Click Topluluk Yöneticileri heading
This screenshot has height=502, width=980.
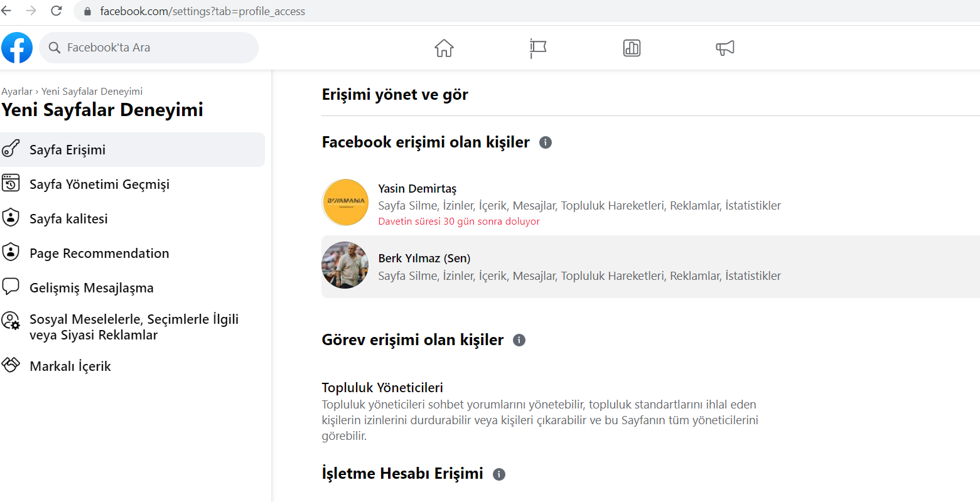click(382, 388)
